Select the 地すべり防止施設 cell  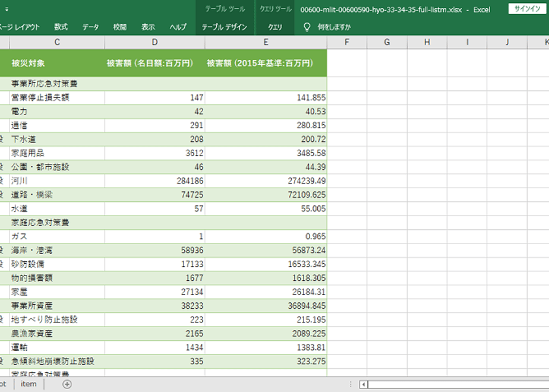[57, 320]
